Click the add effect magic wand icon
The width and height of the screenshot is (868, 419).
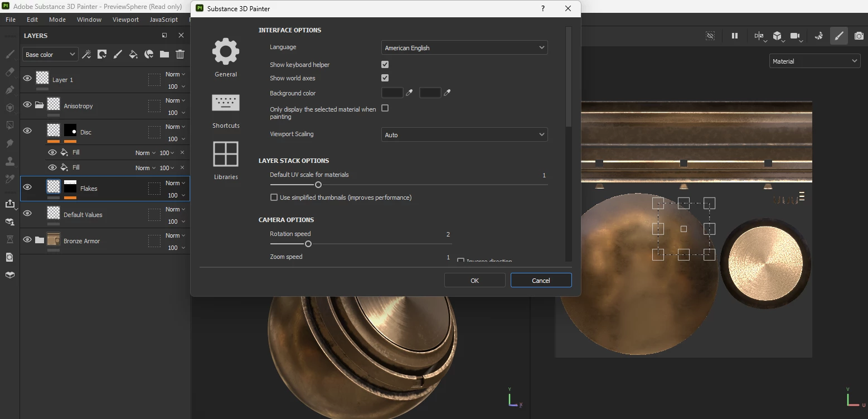click(x=86, y=54)
